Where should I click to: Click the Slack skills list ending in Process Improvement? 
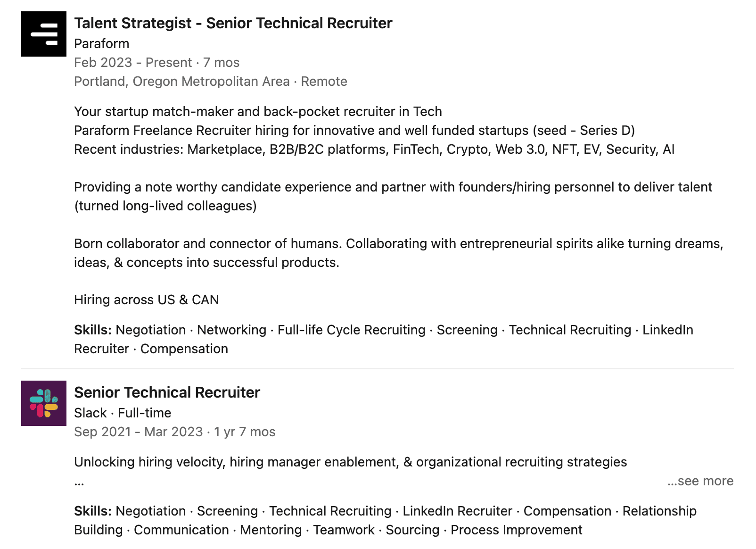point(385,520)
